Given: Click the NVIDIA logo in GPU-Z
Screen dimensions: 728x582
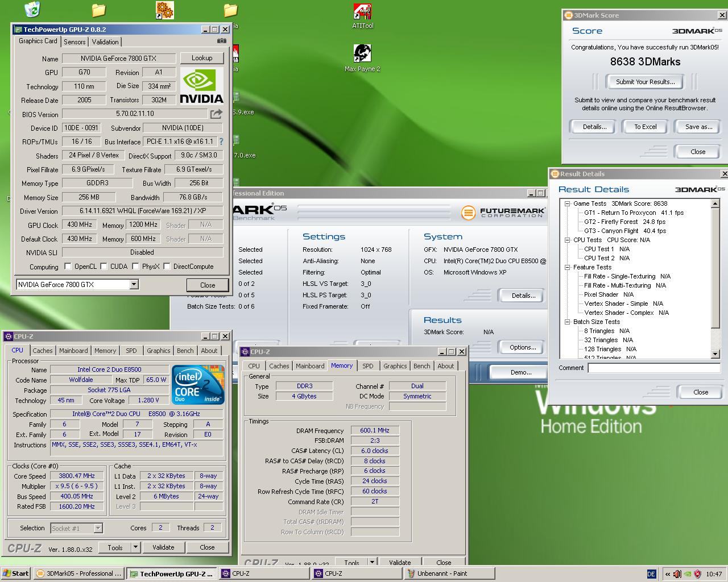Looking at the screenshot, I should (201, 86).
